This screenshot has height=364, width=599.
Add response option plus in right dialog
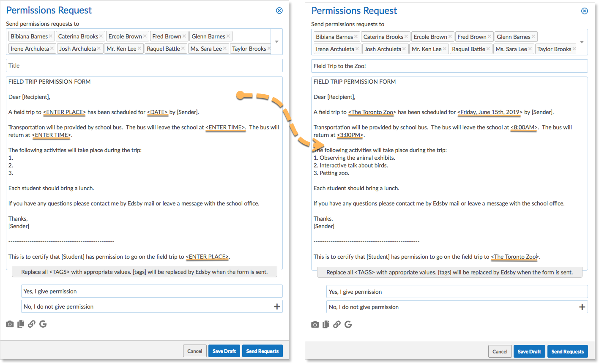click(582, 307)
